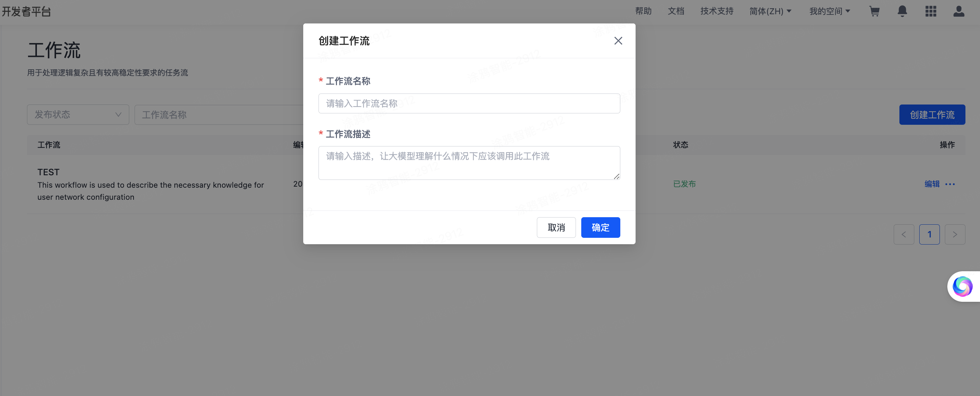Focus the 工作流名称 search field

point(219,114)
